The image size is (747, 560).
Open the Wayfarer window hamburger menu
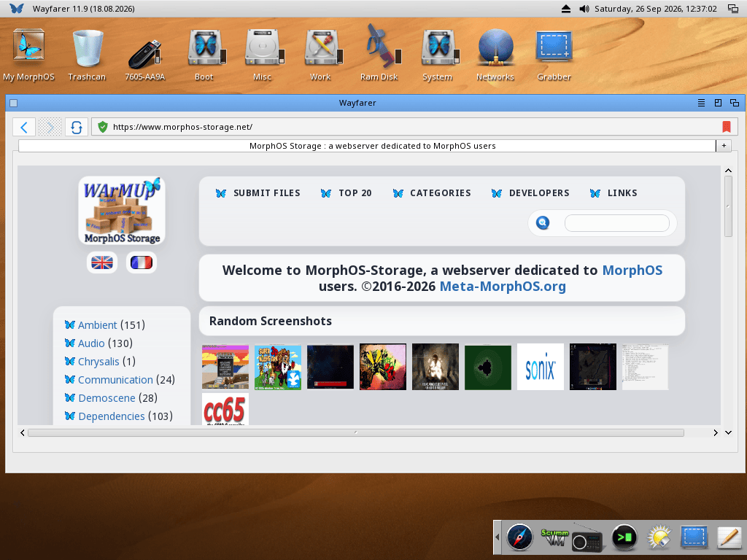click(701, 103)
